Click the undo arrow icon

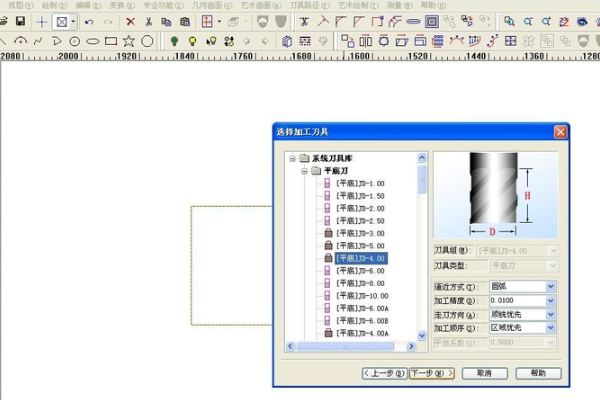[88, 21]
